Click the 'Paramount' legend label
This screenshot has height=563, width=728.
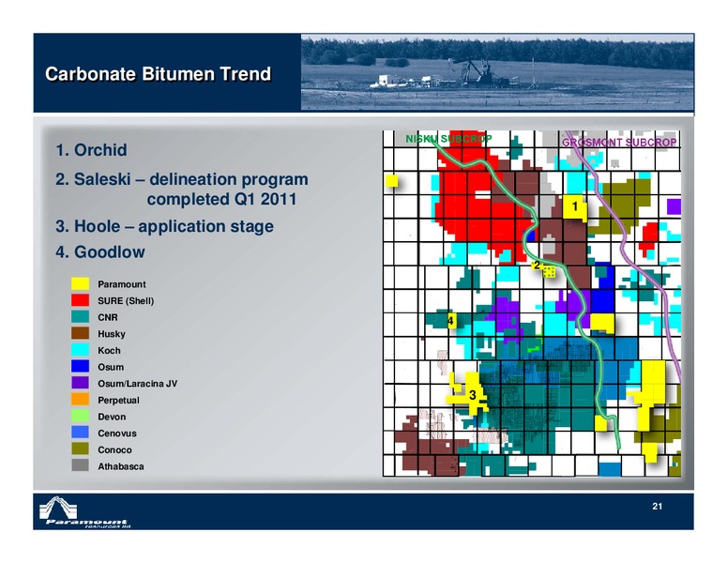(x=122, y=284)
